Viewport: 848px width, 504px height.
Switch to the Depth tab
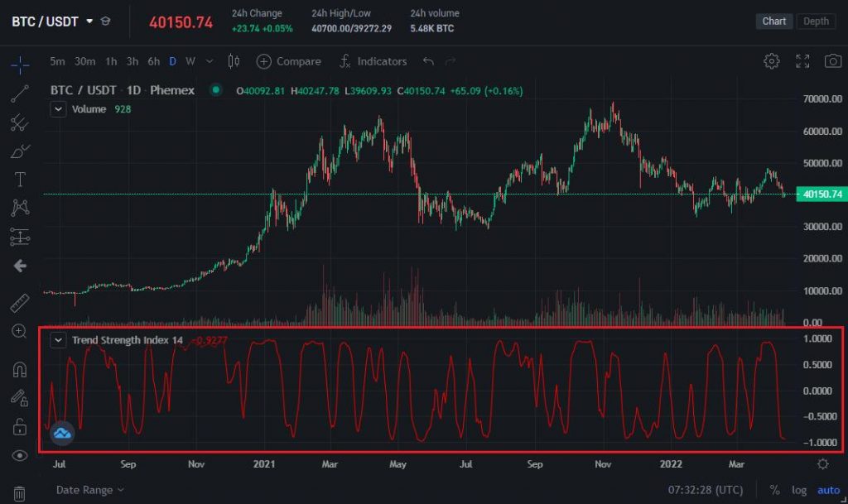[x=816, y=21]
